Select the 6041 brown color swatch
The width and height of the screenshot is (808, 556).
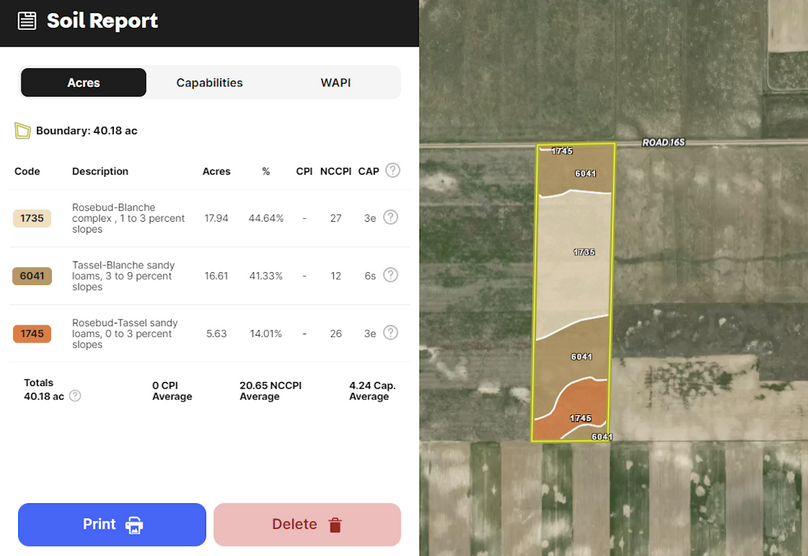click(x=32, y=276)
